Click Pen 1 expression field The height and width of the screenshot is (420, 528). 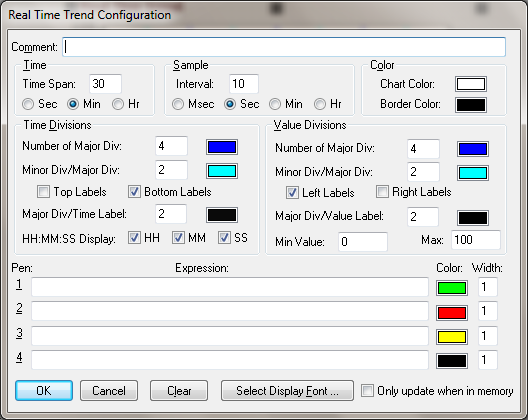(x=230, y=287)
